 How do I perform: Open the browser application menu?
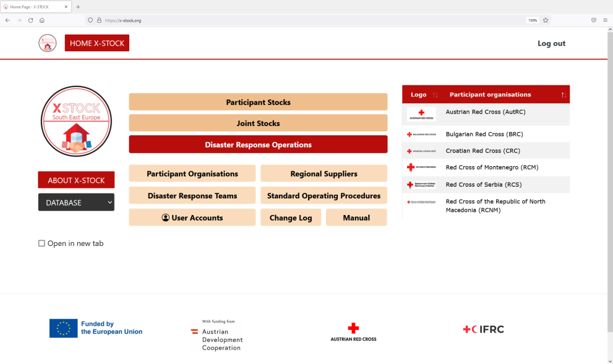[605, 20]
